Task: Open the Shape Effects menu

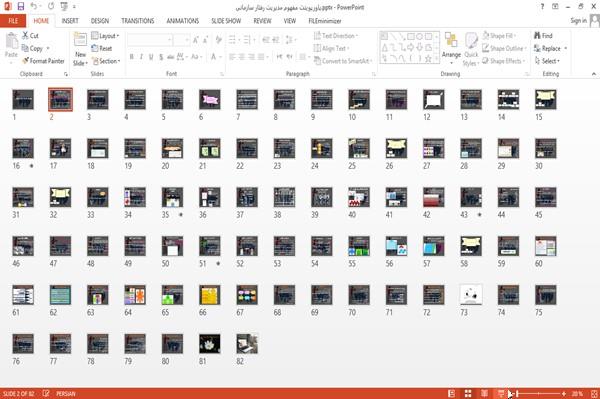Action: click(503, 61)
